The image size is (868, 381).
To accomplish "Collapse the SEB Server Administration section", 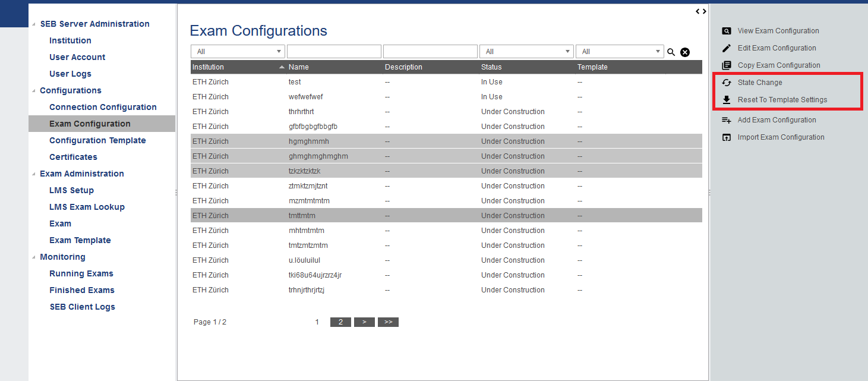I will click(33, 24).
